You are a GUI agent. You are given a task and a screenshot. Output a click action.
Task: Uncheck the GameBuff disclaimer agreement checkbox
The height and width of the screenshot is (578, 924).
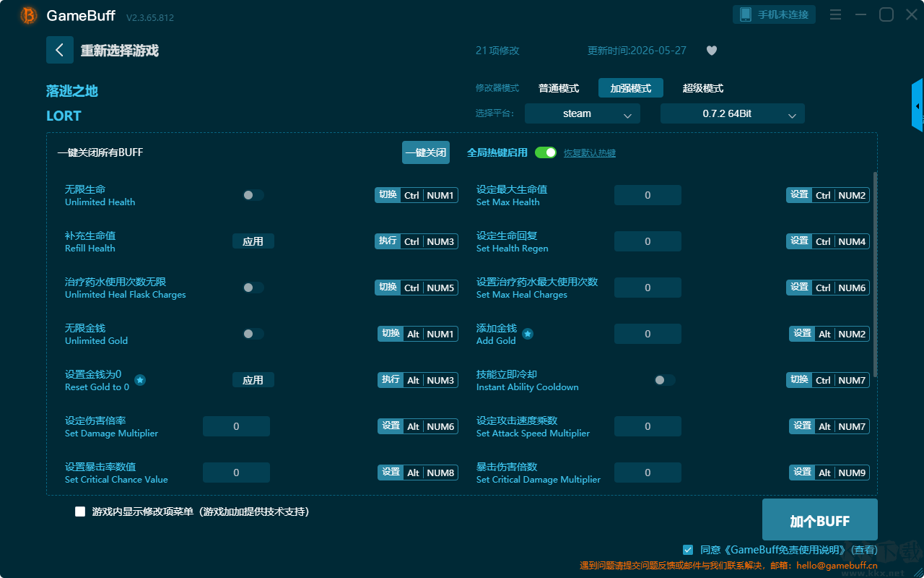coord(688,550)
